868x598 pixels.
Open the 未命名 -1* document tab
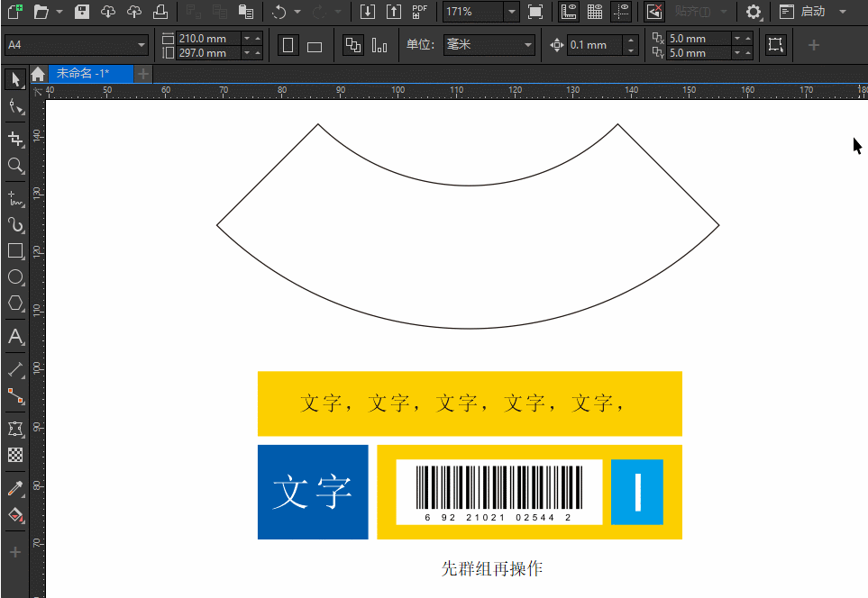tap(91, 73)
